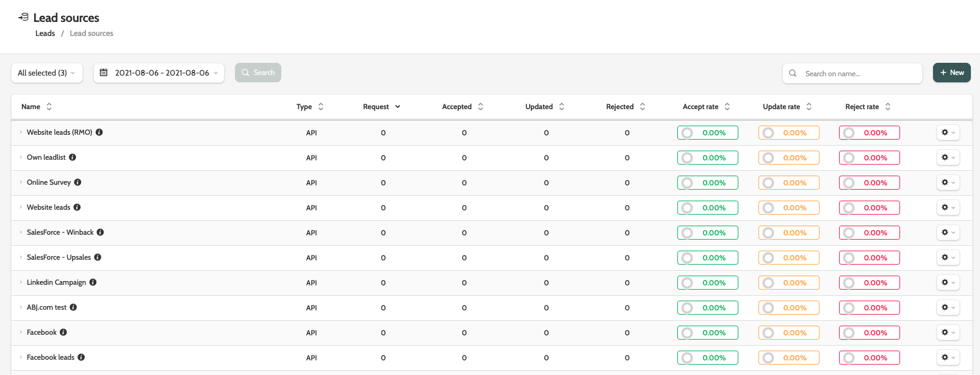Click Accept rate 0.00% for Website leads (RMO)
This screenshot has width=980, height=375.
click(x=708, y=132)
